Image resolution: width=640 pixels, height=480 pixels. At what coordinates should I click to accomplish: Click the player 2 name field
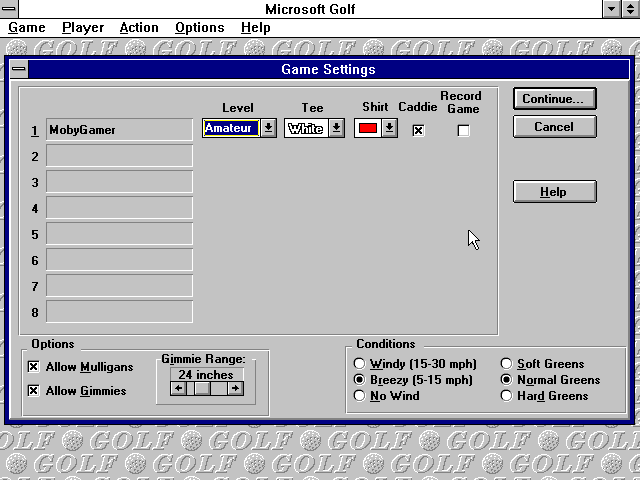pyautogui.click(x=119, y=156)
